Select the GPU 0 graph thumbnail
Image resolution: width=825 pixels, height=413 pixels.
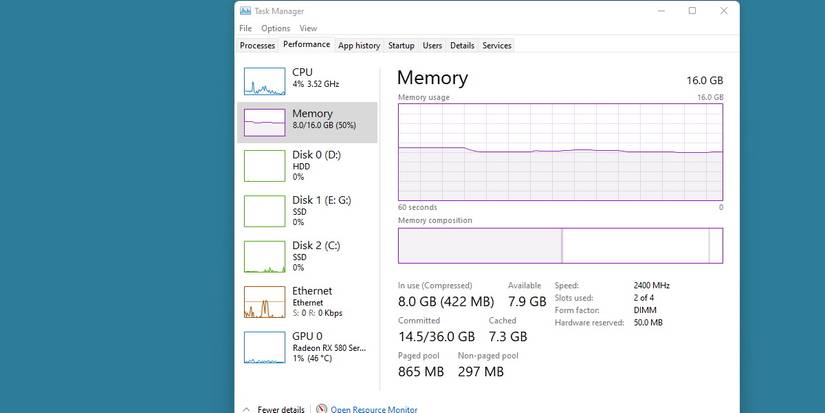point(265,347)
